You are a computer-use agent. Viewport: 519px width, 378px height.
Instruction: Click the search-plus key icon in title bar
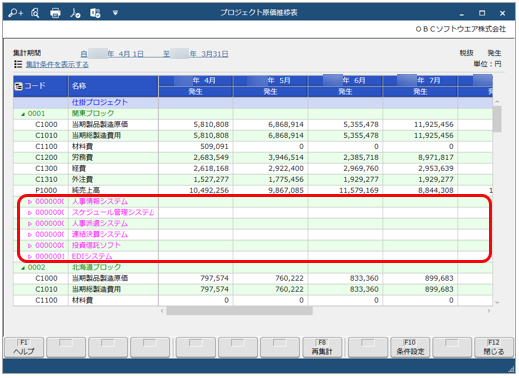coord(15,13)
